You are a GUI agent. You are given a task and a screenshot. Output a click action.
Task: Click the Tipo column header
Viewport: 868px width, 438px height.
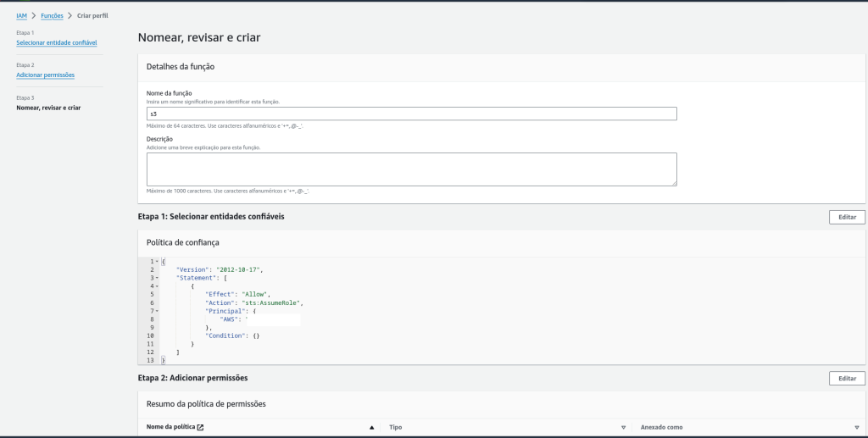pos(396,428)
